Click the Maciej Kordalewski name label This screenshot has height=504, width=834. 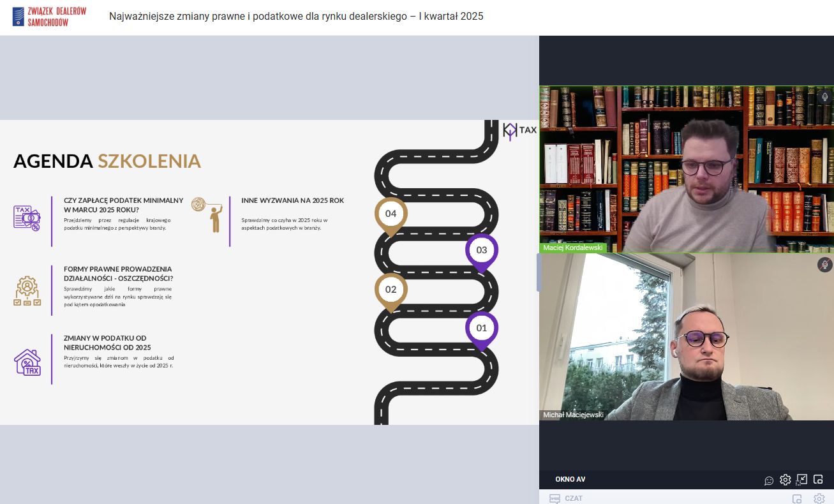point(572,248)
